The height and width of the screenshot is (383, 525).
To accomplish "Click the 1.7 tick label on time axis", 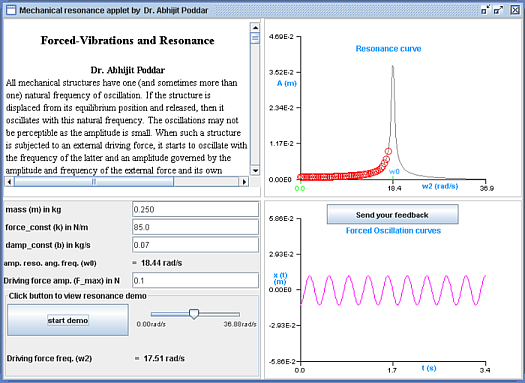I will point(392,370).
